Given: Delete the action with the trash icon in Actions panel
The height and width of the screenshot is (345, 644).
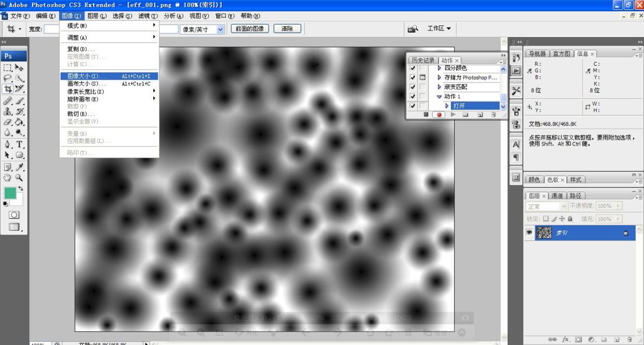Looking at the screenshot, I should pos(493,114).
